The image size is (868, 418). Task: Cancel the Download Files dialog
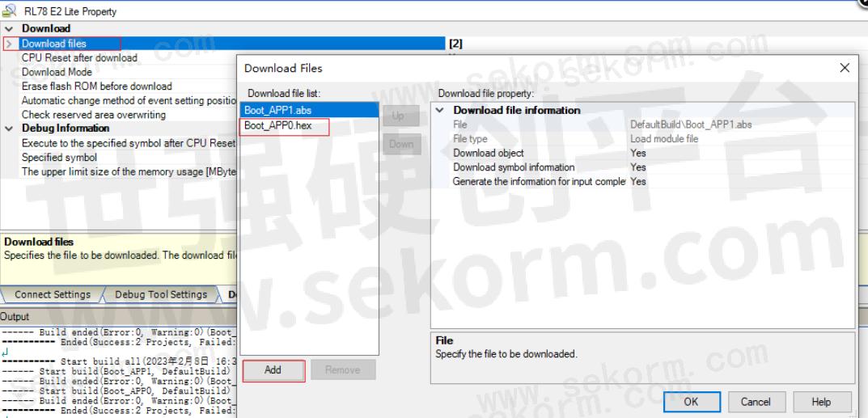(756, 402)
